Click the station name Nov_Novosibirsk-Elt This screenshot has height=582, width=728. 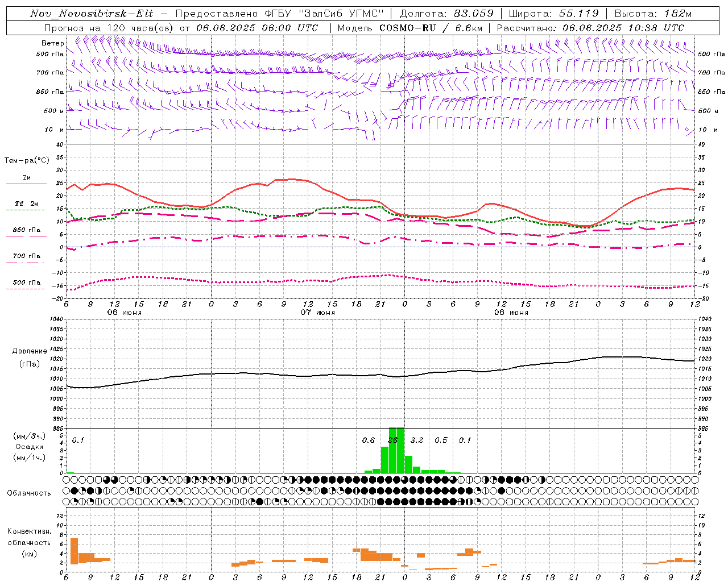pos(92,14)
